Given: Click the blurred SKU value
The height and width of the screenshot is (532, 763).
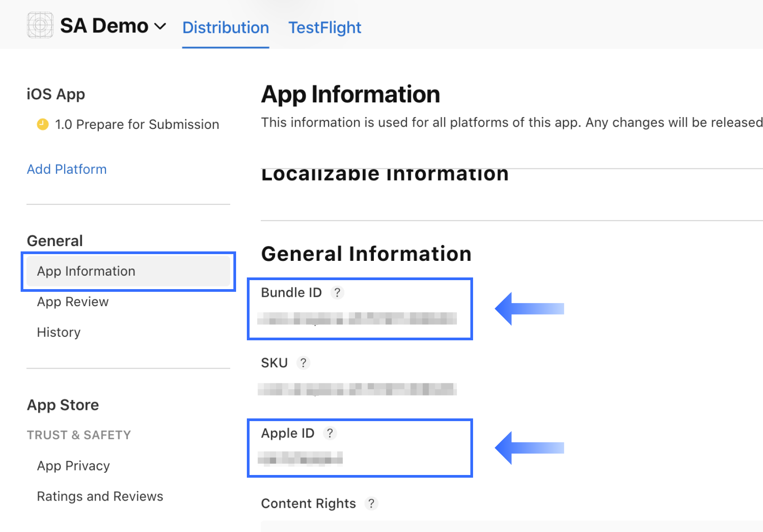Looking at the screenshot, I should click(357, 389).
